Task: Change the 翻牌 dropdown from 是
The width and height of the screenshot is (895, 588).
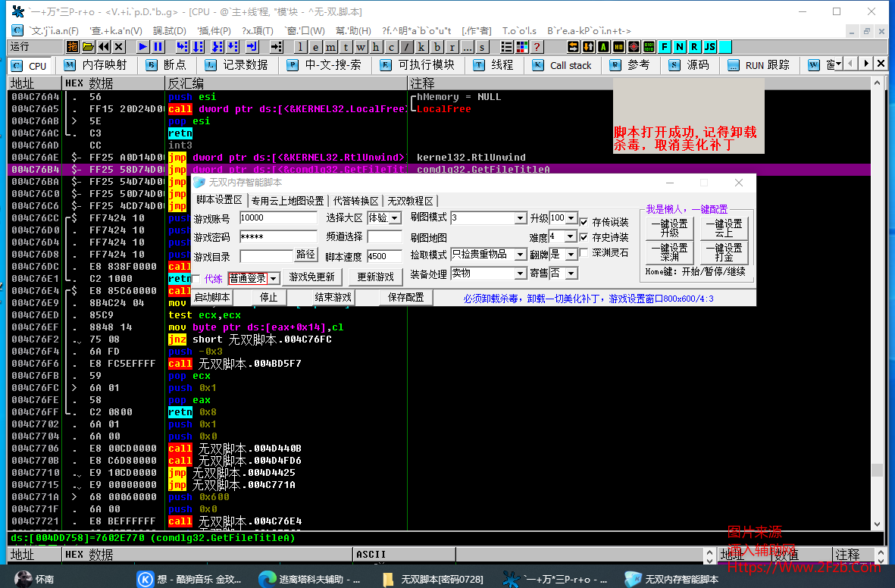Action: click(570, 253)
